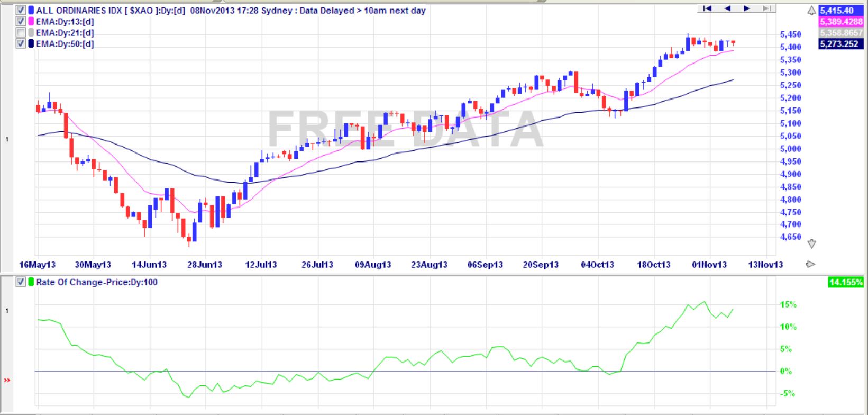Screen dimensions: 868x415
Task: Click the 4,650 price axis label
Action: [x=791, y=237]
